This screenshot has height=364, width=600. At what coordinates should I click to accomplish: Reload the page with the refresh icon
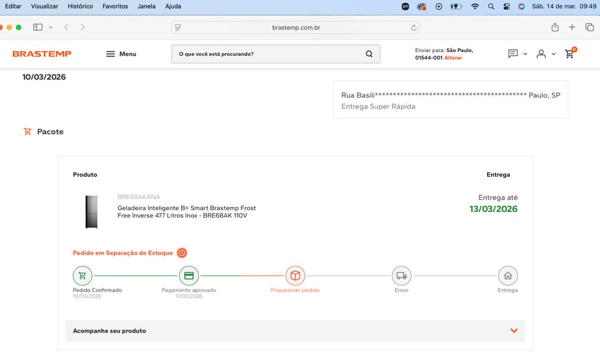click(413, 28)
